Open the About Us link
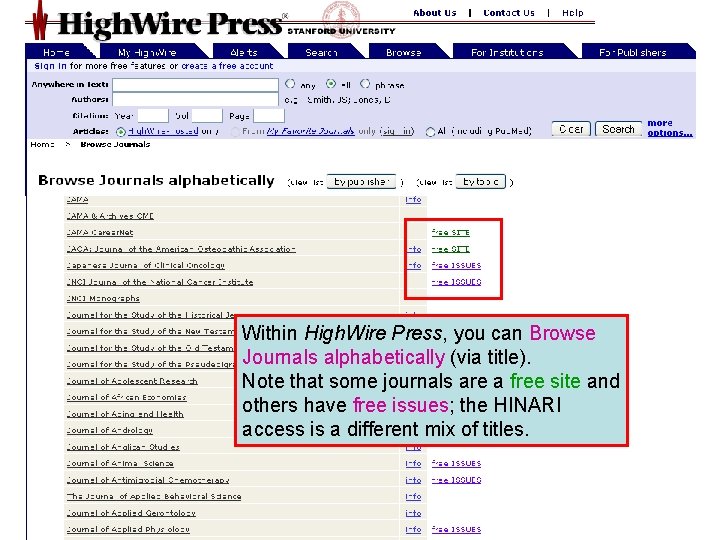The width and height of the screenshot is (720, 540). (434, 13)
